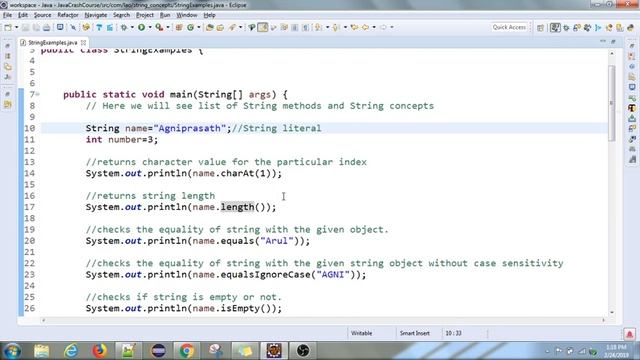Switch to the Debug perspective icon
The image size is (640, 360).
tap(566, 28)
